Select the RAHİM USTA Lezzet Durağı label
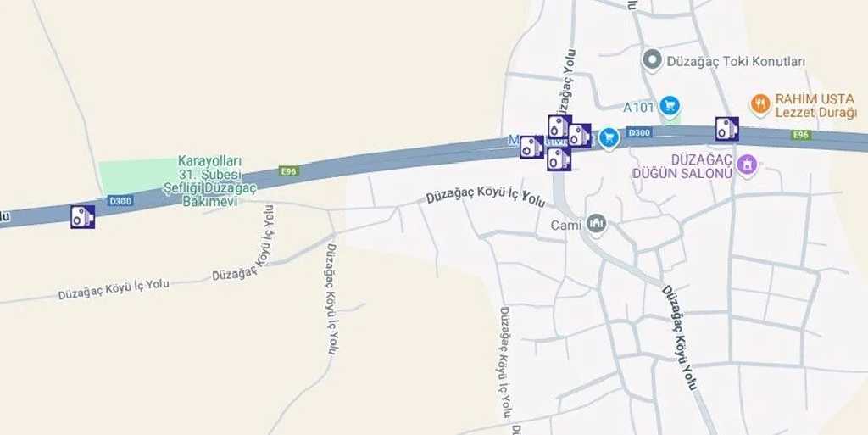 tap(815, 106)
